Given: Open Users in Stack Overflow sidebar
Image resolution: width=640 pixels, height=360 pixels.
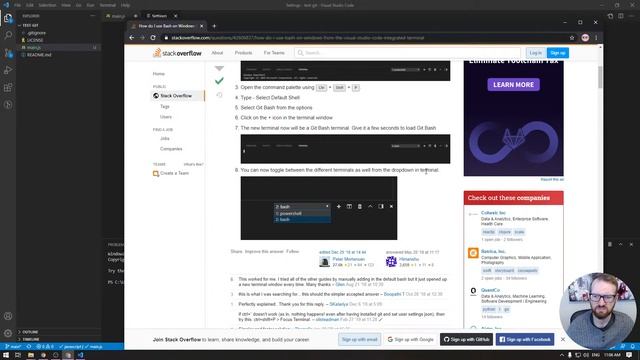Looking at the screenshot, I should point(166,117).
